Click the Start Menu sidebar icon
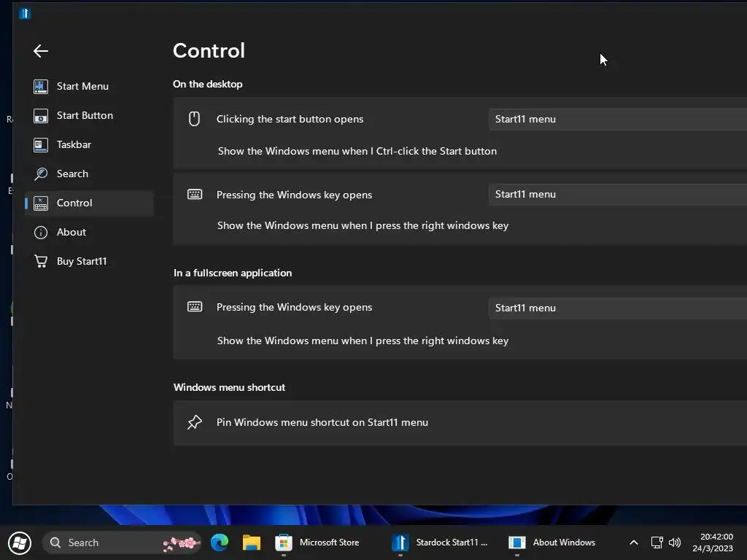Viewport: 747px width, 560px height. point(41,87)
